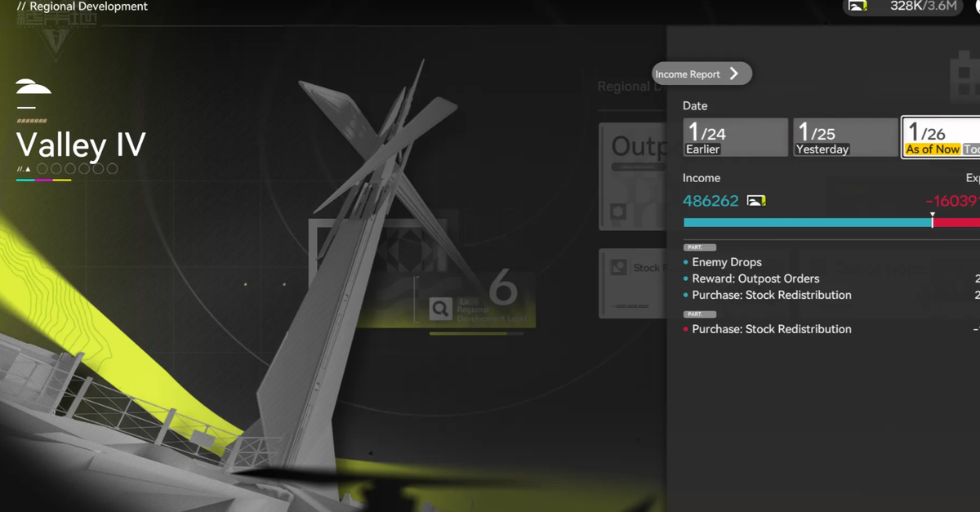The height and width of the screenshot is (512, 980).
Task: Click the currency icon next to 486262
Action: 756,201
